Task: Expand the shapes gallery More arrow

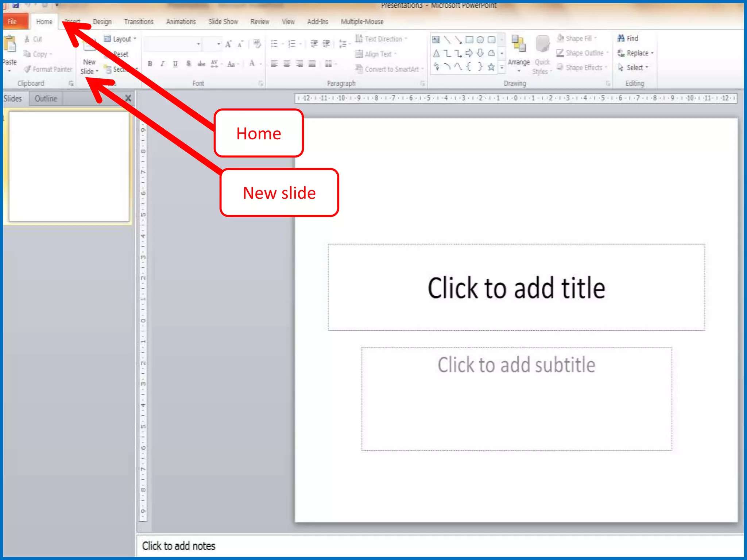Action: coord(502,67)
